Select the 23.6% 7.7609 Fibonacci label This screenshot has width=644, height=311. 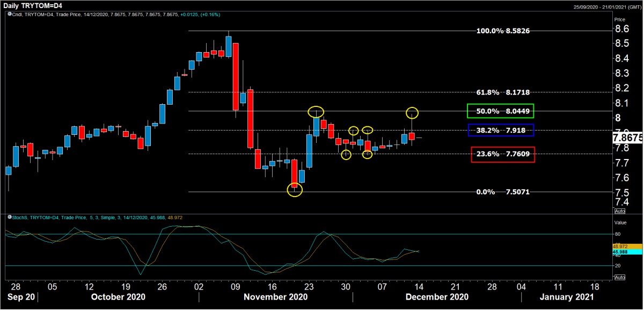click(x=502, y=154)
